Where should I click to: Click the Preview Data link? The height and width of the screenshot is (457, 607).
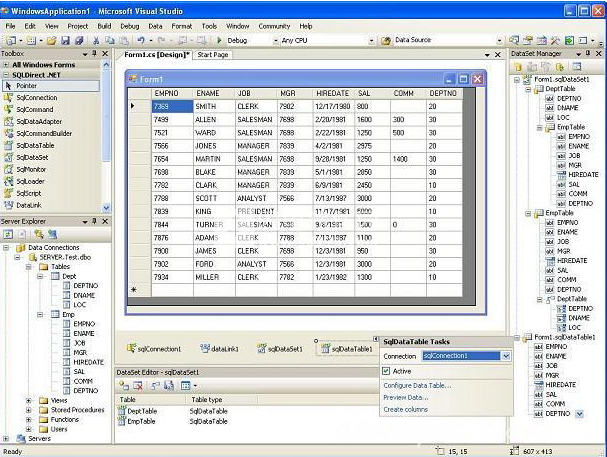click(x=406, y=397)
